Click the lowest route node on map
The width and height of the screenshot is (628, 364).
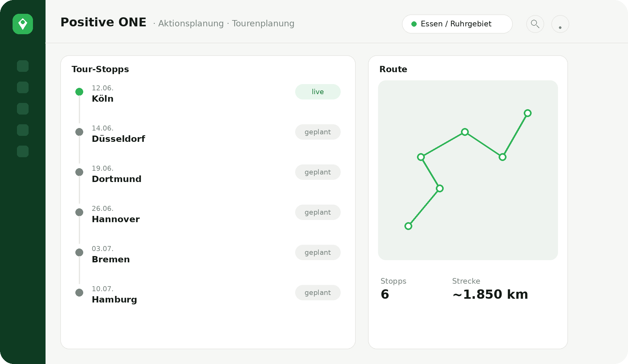pyautogui.click(x=408, y=226)
